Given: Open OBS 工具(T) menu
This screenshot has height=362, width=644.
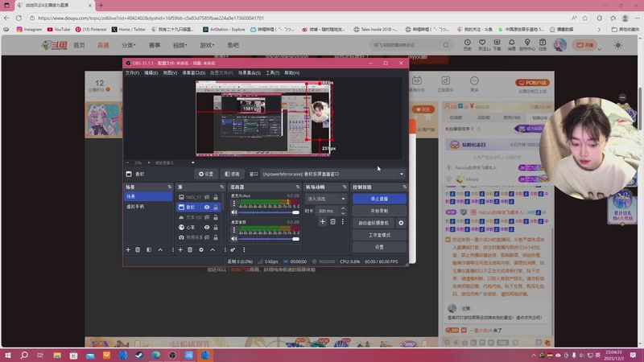Looking at the screenshot, I should 272,72.
